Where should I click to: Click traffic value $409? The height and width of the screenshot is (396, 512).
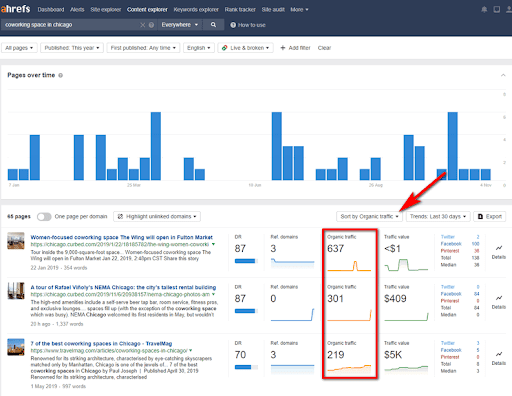coord(395,299)
